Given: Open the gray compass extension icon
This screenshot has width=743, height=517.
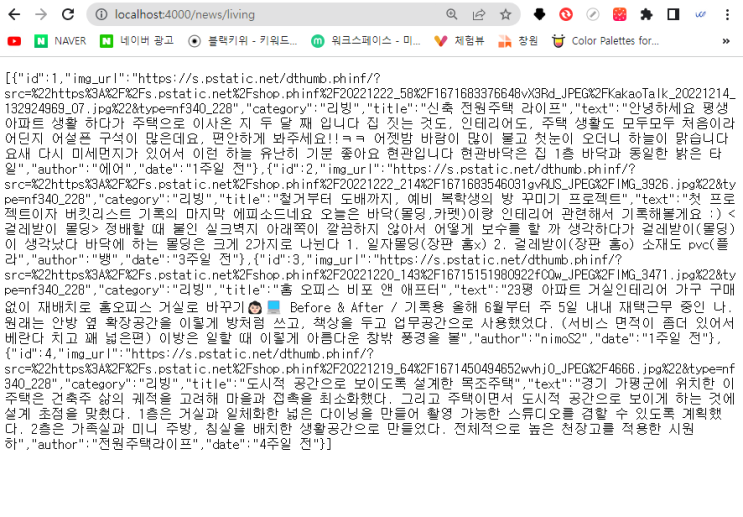Looking at the screenshot, I should [x=593, y=15].
